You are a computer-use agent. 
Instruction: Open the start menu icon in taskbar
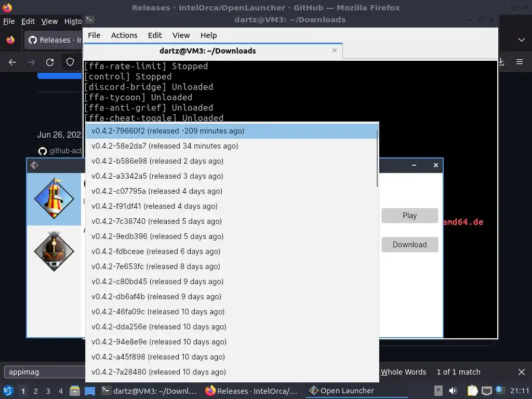[x=8, y=391]
